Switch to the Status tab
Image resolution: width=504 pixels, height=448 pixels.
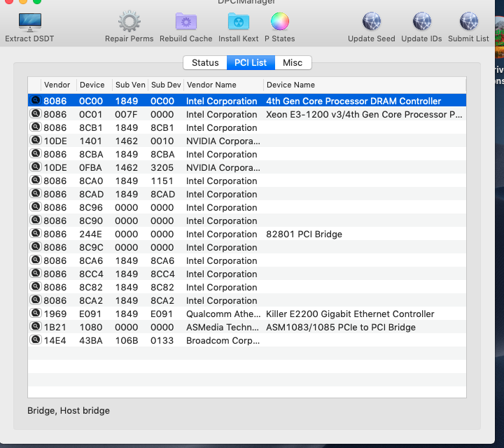[205, 63]
